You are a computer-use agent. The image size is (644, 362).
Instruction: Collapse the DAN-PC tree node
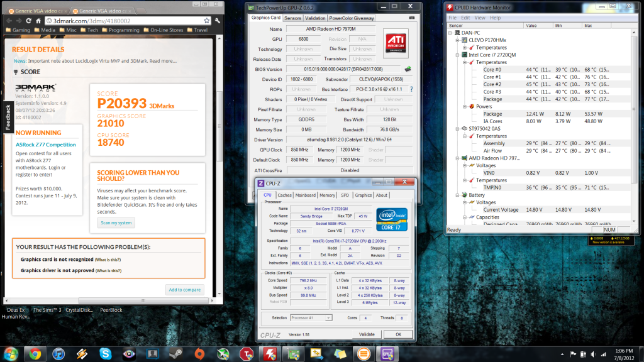pyautogui.click(x=450, y=33)
